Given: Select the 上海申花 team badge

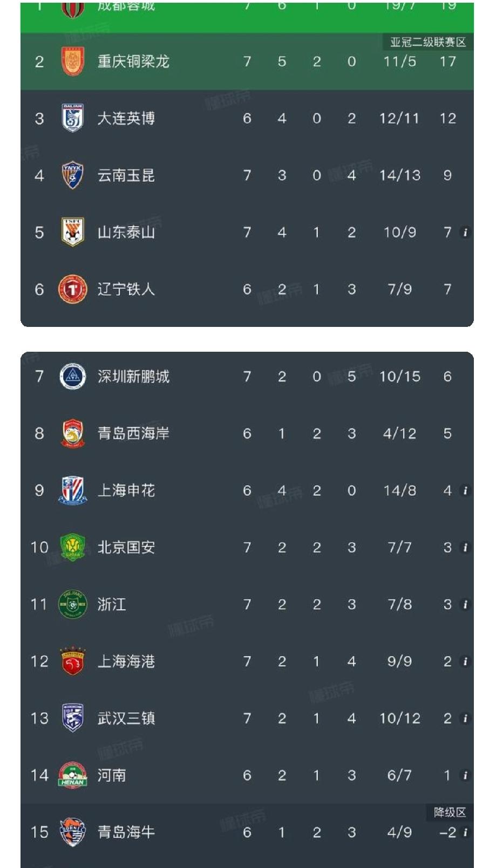Looking at the screenshot, I should pos(71,490).
